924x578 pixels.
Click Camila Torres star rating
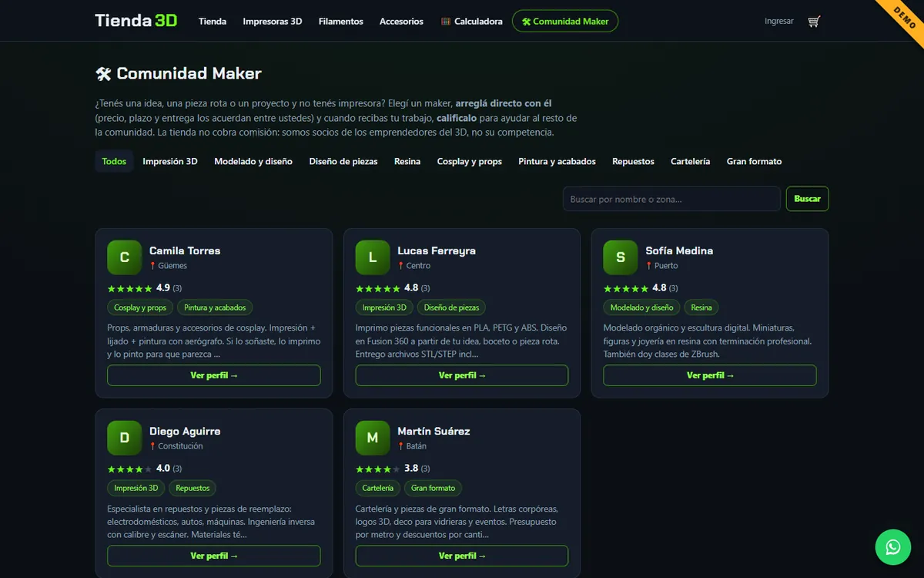(129, 288)
